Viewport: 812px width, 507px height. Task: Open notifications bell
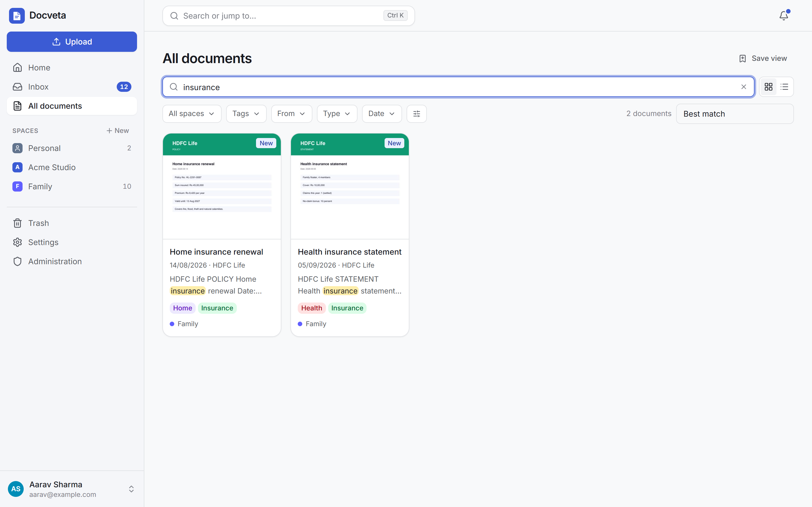click(784, 16)
